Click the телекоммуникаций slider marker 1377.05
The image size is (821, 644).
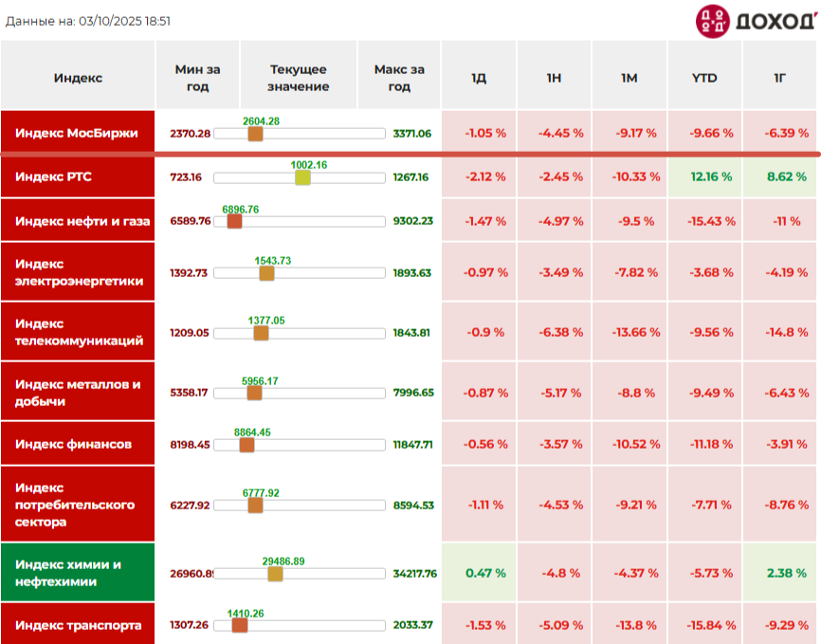pos(261,333)
